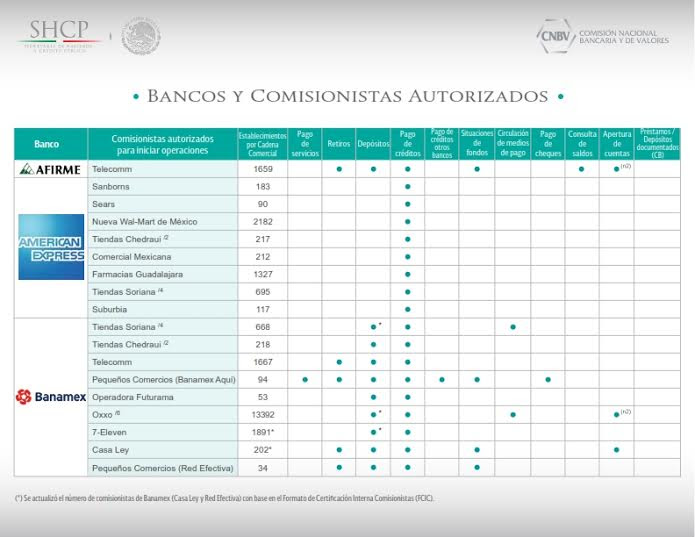Image resolution: width=695 pixels, height=537 pixels.
Task: Click the Depósitos dot for 7-Eleven
Action: coord(373,432)
